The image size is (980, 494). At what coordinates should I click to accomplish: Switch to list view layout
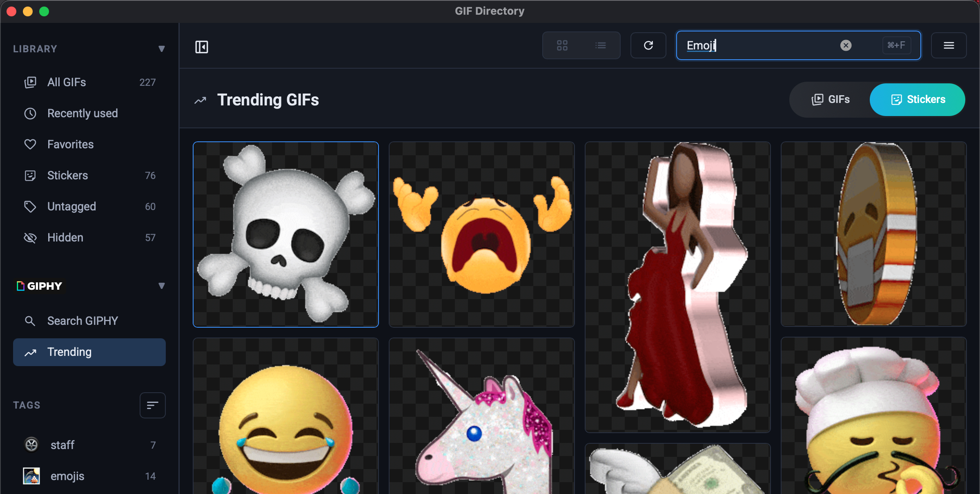pyautogui.click(x=600, y=45)
